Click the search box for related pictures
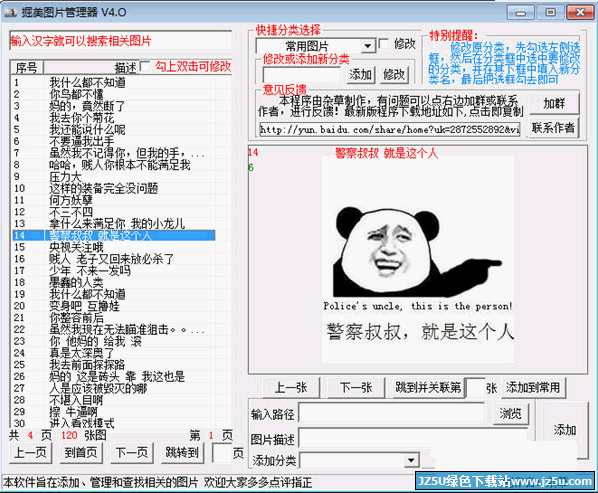 tap(121, 40)
